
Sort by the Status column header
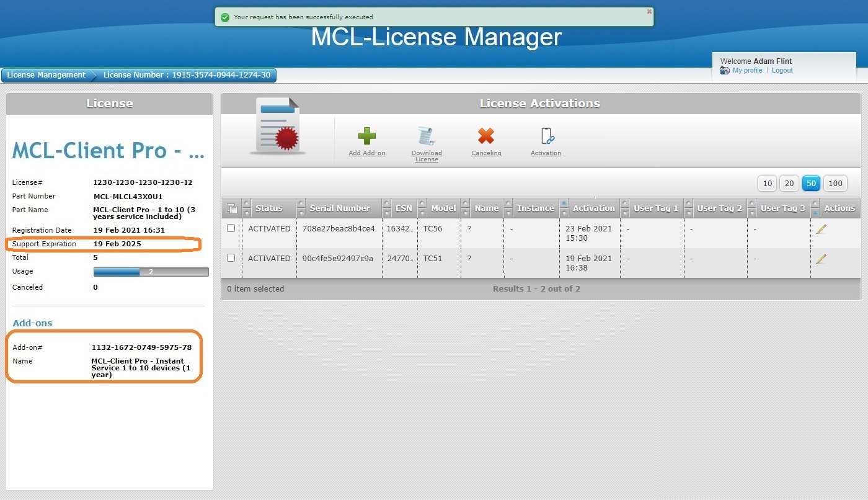click(268, 208)
